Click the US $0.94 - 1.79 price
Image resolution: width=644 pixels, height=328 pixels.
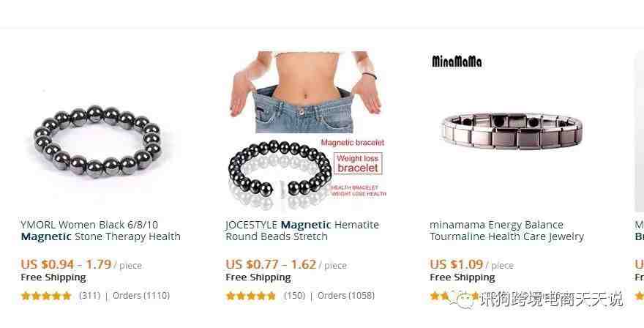(66, 264)
